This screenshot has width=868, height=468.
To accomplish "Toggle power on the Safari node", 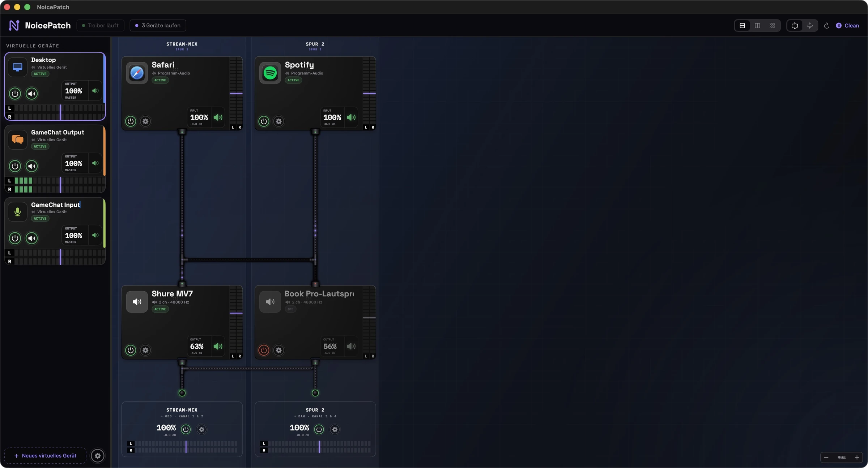I will click(131, 121).
